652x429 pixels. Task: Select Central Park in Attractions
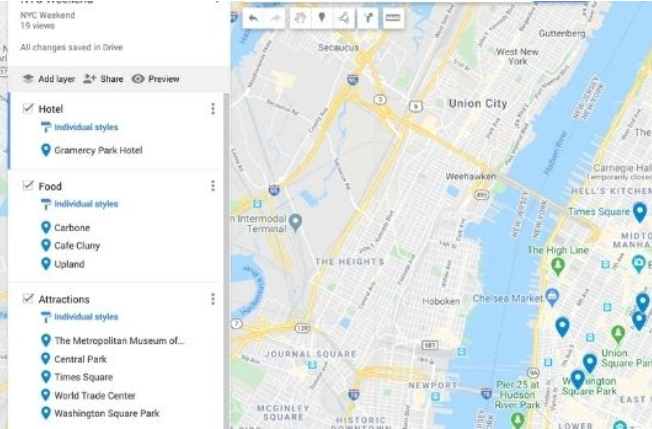click(80, 359)
